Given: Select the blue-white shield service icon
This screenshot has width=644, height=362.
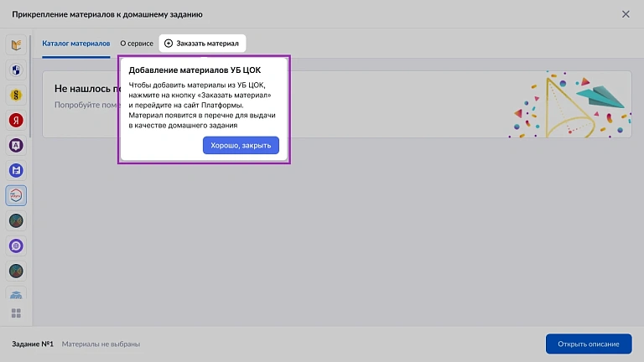Looking at the screenshot, I should click(16, 70).
